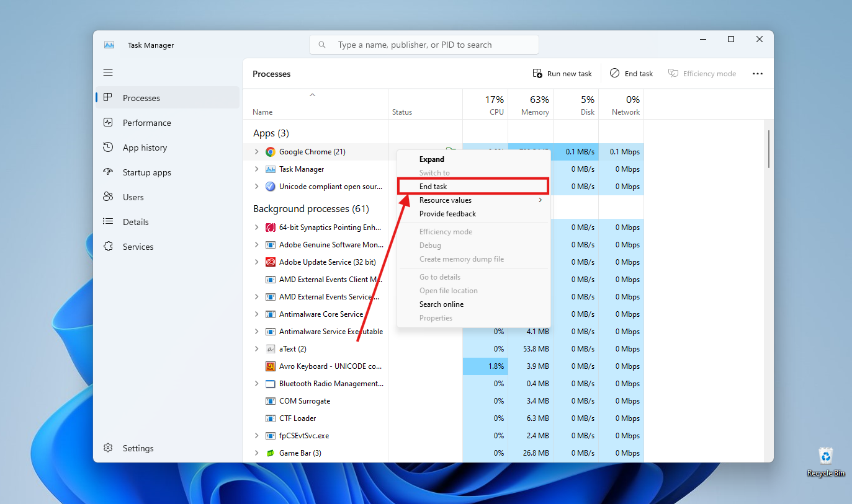Expand the Google Chrome process group

(257, 152)
